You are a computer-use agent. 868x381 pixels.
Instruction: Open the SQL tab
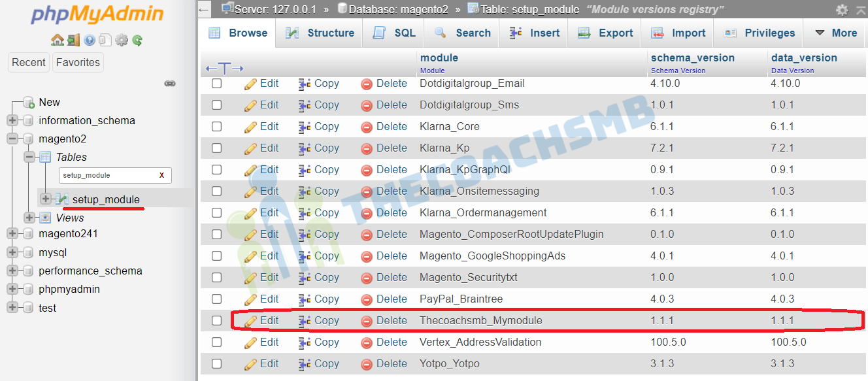393,33
